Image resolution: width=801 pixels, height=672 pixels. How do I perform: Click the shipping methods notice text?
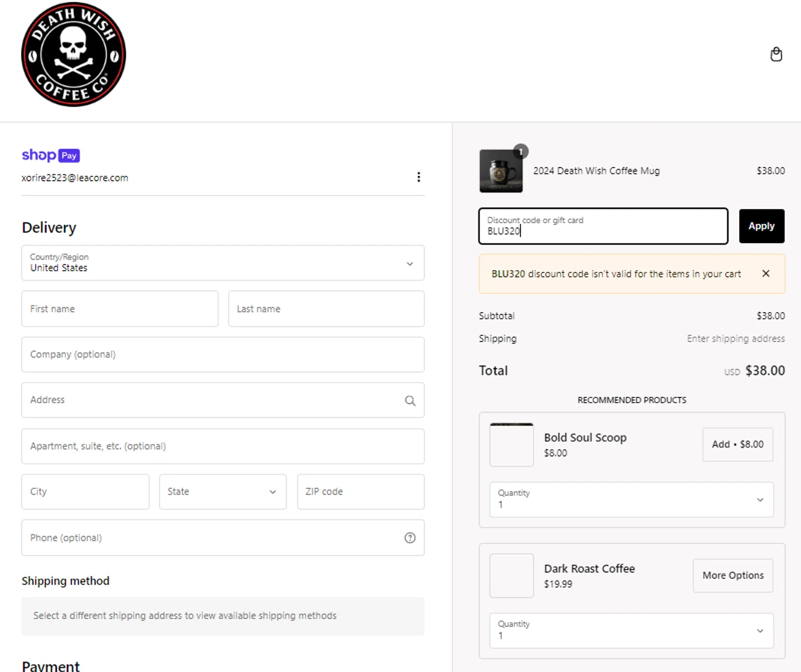(185, 615)
